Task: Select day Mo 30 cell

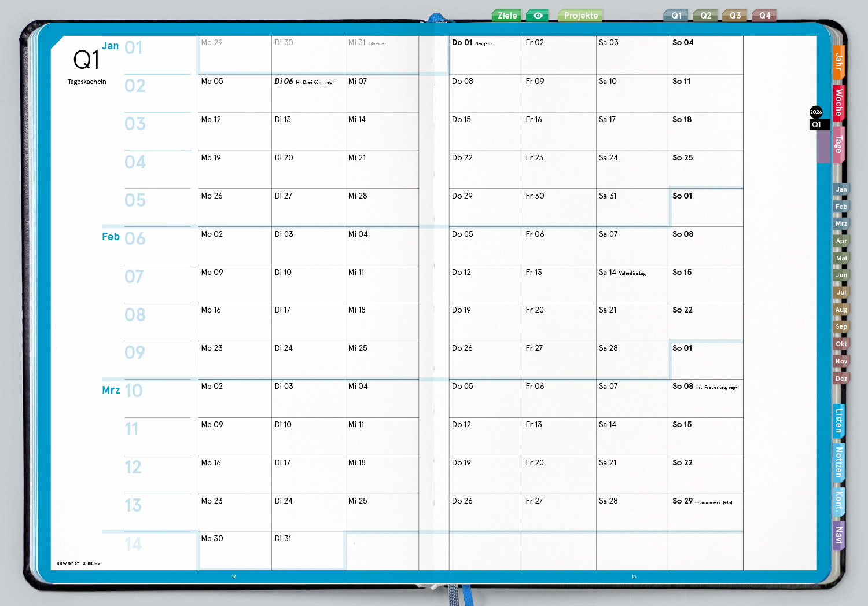Action: [235, 551]
